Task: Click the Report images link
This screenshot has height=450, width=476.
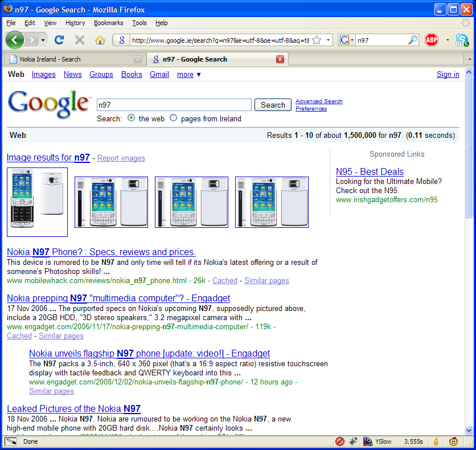Action: pos(121,158)
